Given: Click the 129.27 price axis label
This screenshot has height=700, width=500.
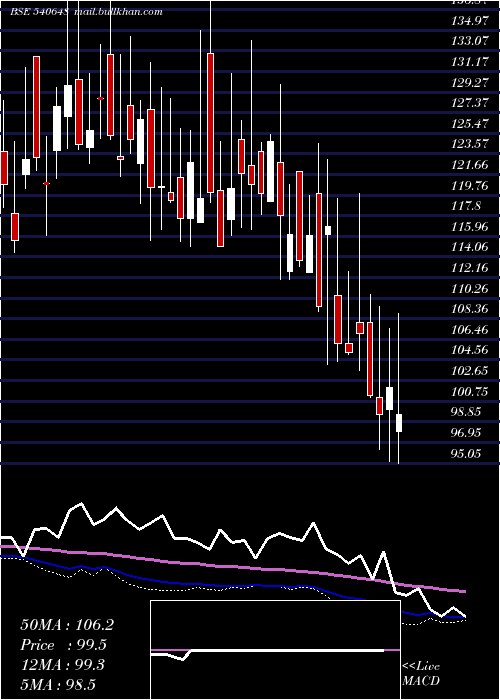Looking at the screenshot, I should [470, 83].
